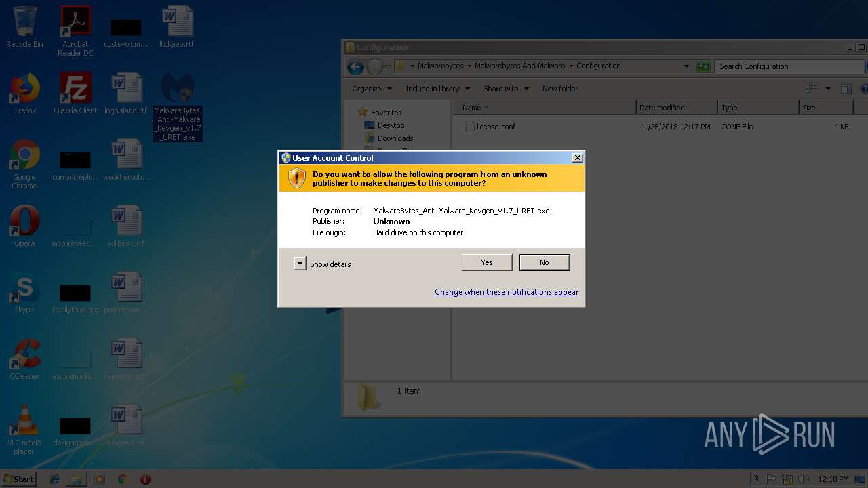The image size is (868, 488).
Task: Open Windows Explorer taskbar button
Action: point(77,479)
